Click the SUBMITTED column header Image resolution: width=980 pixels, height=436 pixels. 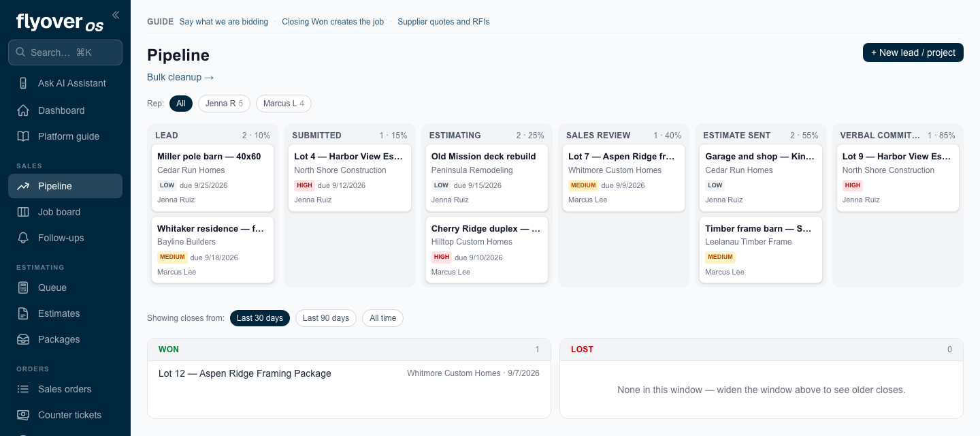[x=316, y=136]
